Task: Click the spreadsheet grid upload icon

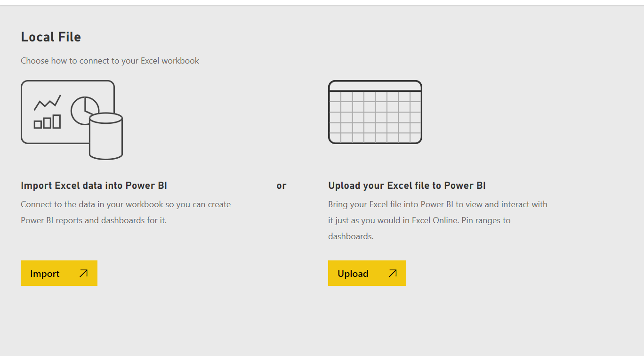Action: point(375,112)
